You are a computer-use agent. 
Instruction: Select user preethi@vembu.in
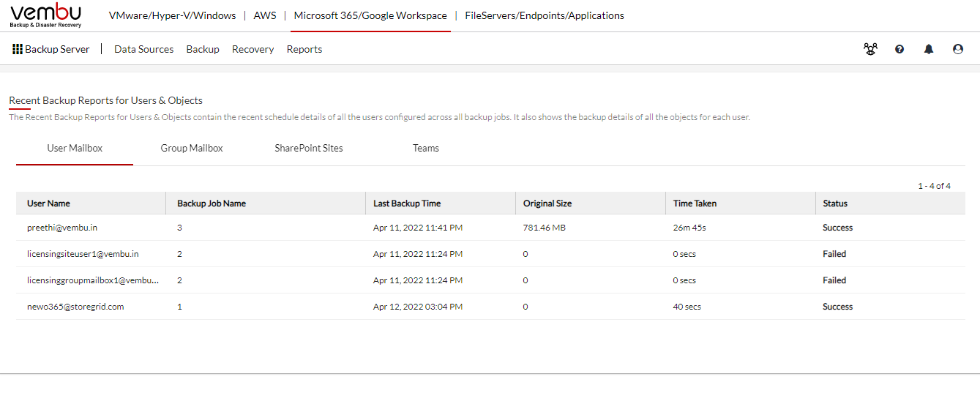point(62,228)
